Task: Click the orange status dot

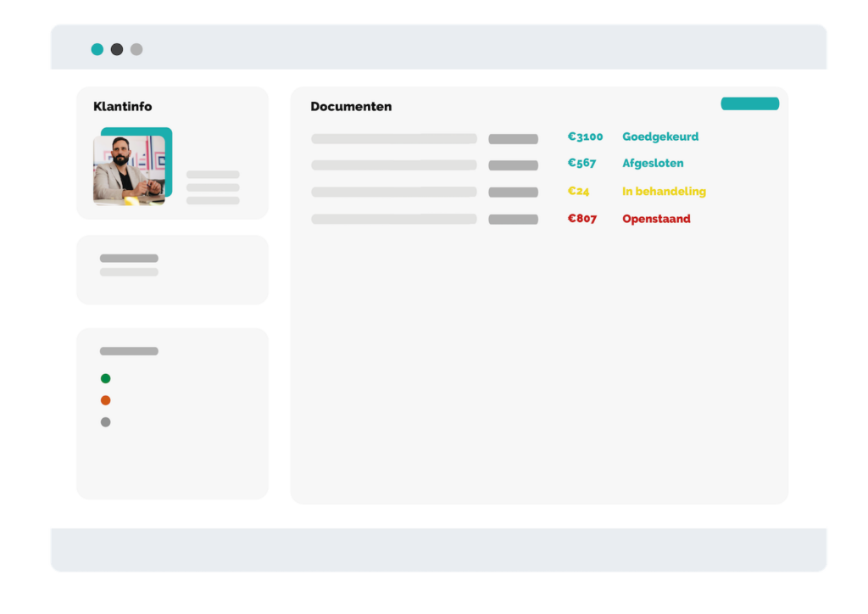Action: click(106, 400)
